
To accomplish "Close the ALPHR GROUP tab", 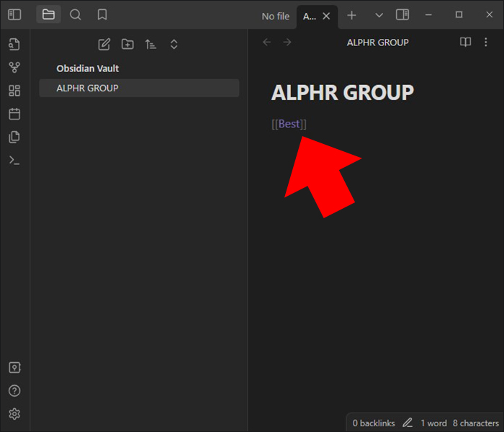I will (326, 16).
